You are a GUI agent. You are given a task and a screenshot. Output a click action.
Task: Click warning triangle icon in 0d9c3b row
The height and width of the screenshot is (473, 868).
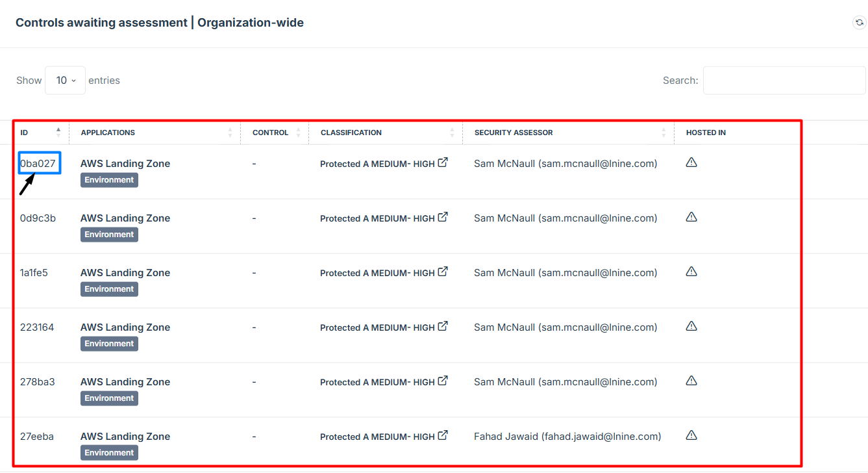(691, 217)
